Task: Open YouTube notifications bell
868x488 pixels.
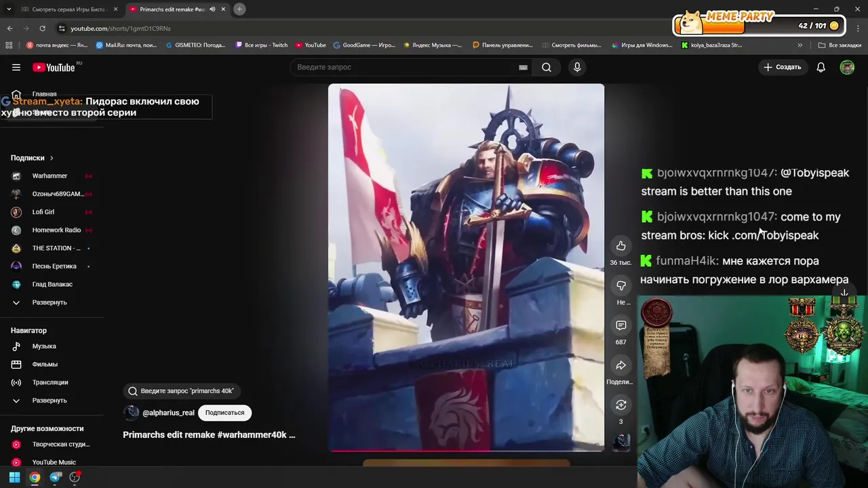Action: pos(821,67)
